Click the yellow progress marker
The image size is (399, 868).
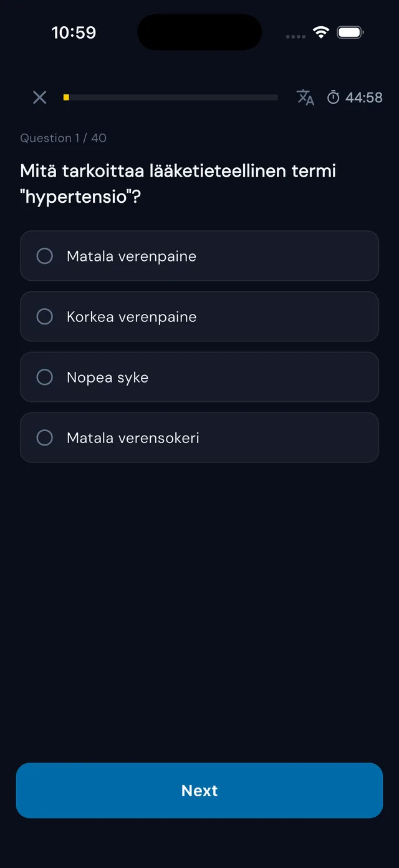click(x=66, y=97)
